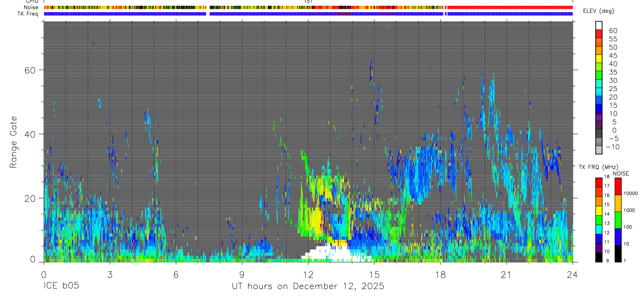This screenshot has width=644, height=297.
Task: Click hour 12 on the UT time axis
Action: click(x=308, y=274)
